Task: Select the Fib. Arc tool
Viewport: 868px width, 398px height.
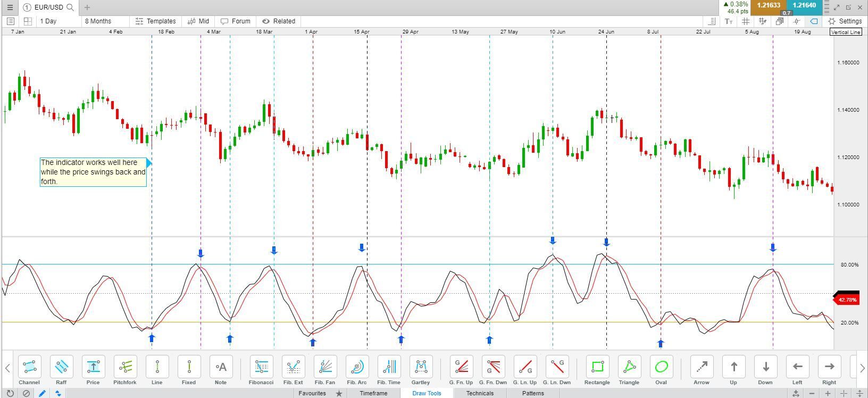Action: (357, 367)
